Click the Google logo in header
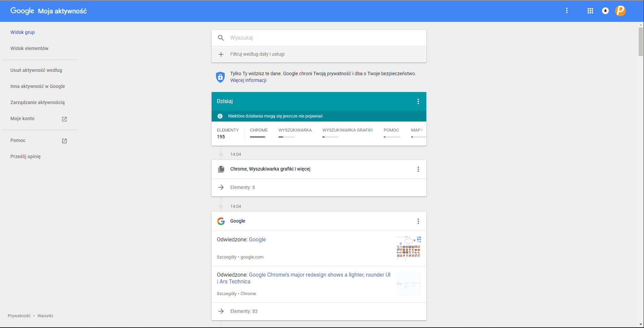 pos(22,11)
